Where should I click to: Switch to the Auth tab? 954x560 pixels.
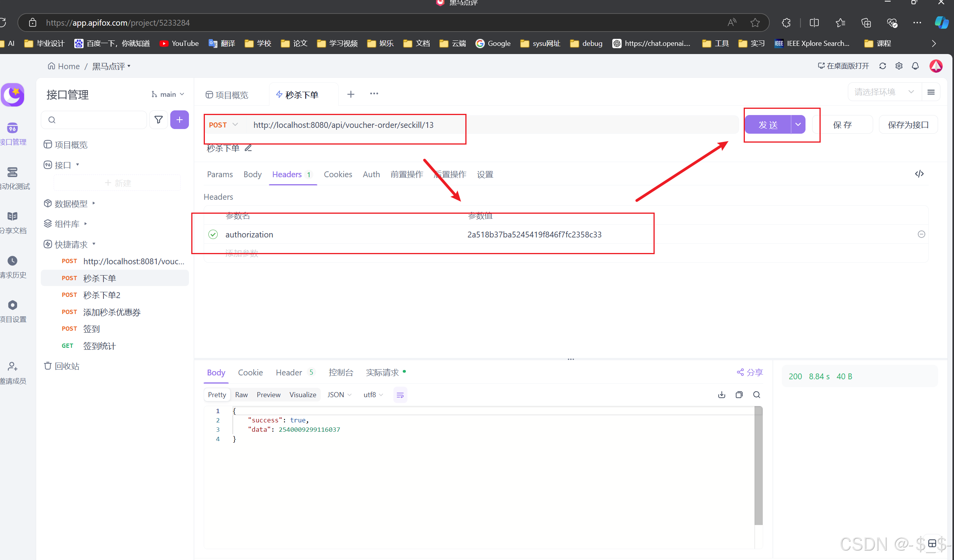pyautogui.click(x=371, y=174)
